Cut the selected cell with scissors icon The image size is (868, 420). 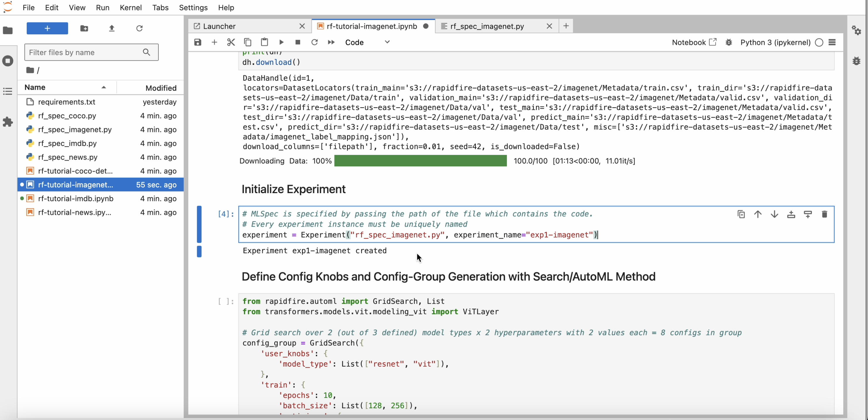pos(231,42)
